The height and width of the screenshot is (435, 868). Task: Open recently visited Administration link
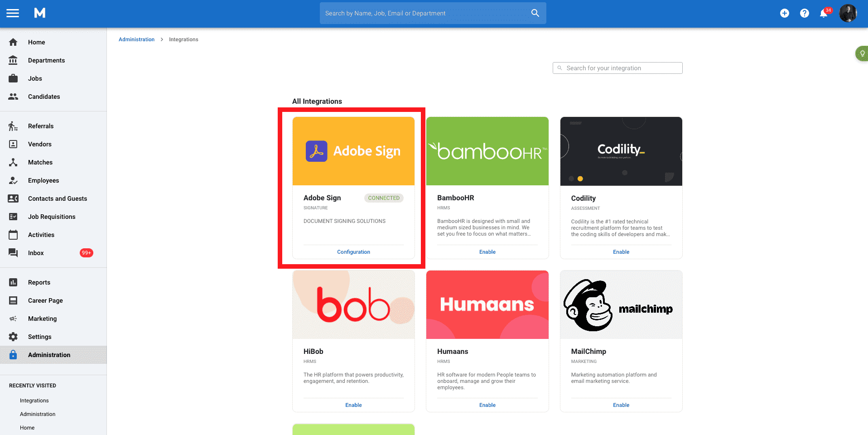tap(38, 414)
